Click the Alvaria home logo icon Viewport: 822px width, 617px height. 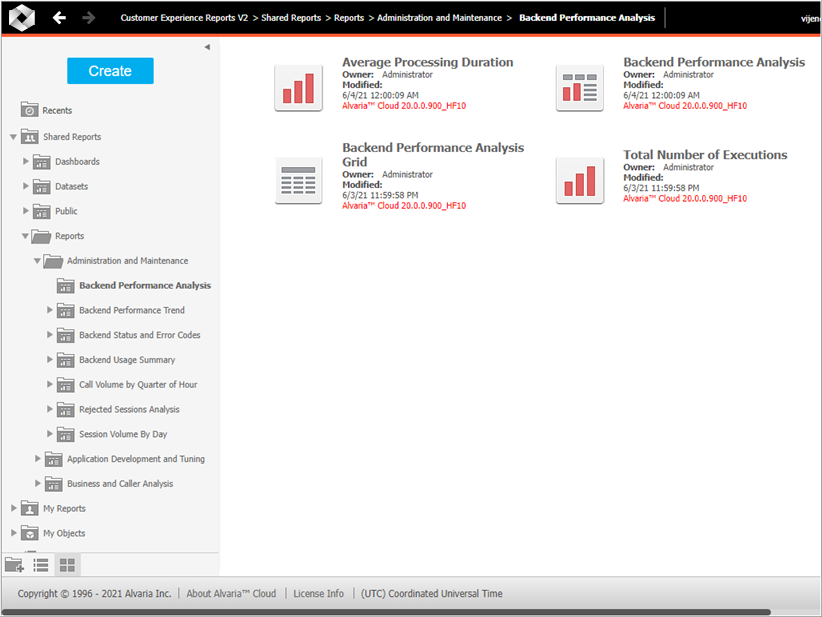pyautogui.click(x=21, y=17)
